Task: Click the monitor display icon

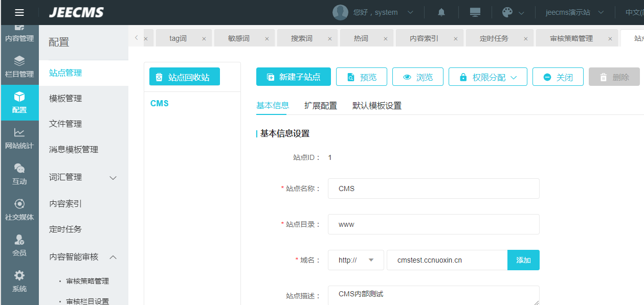Action: point(475,12)
